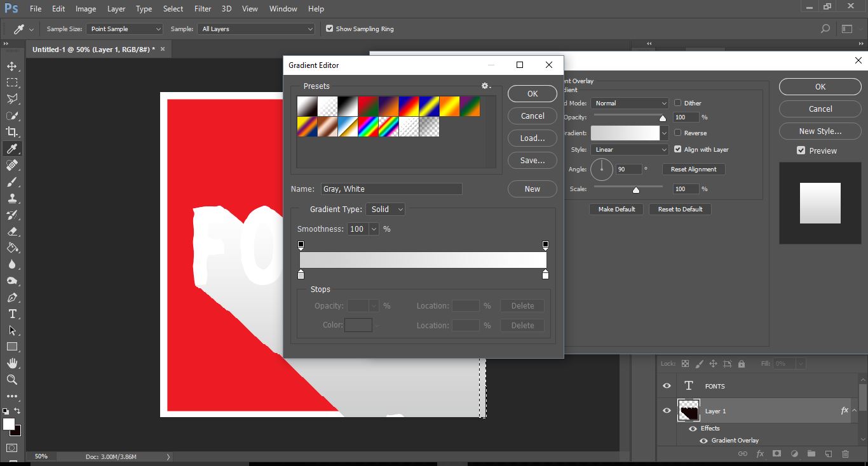Select the Rectangular Marquee tool
Viewport: 868px width, 466px height.
coord(12,83)
